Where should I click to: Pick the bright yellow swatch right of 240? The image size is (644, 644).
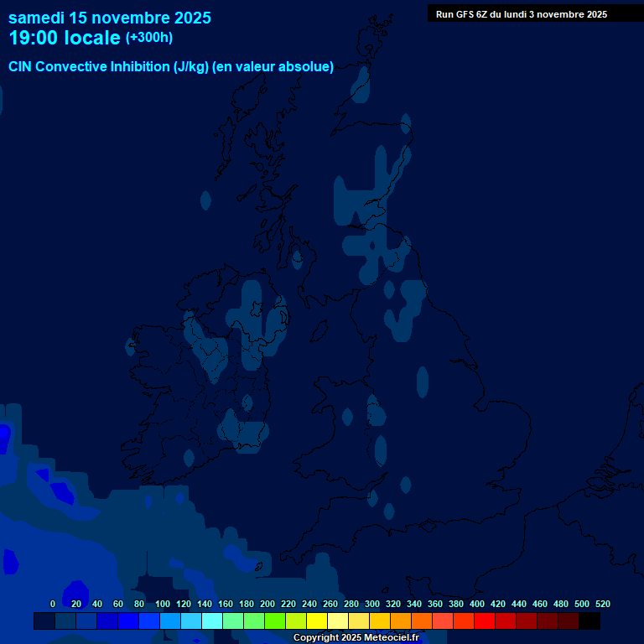[317, 621]
